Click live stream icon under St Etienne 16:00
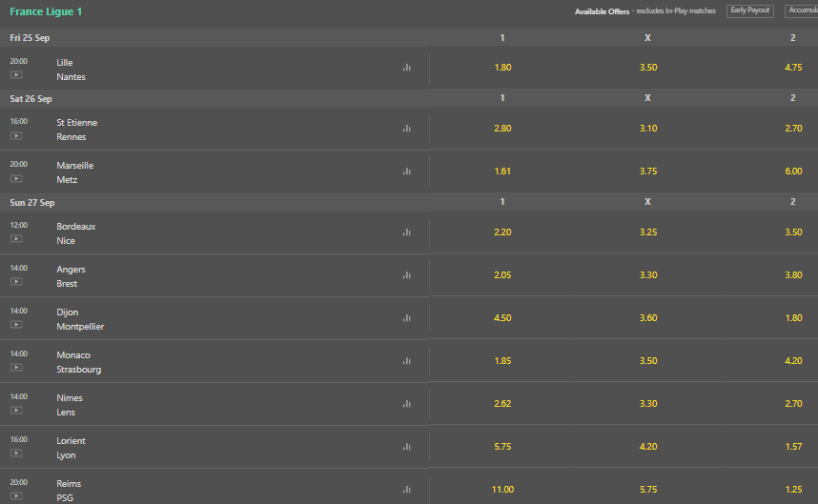Image resolution: width=818 pixels, height=504 pixels. [16, 136]
